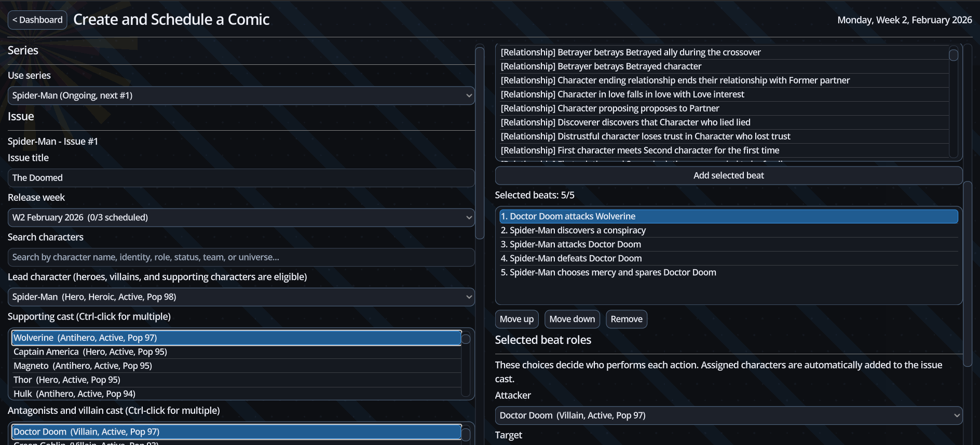Open the Use series dropdown

(x=241, y=95)
